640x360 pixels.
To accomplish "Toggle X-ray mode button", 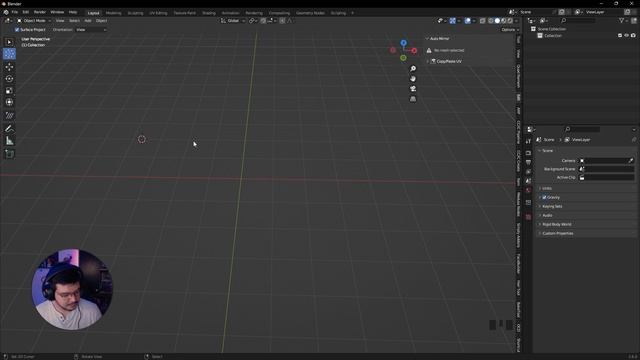I will tap(482, 20).
